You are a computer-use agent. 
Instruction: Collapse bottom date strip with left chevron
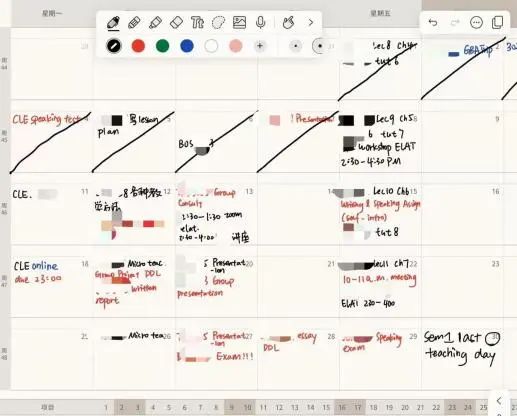[x=499, y=400]
